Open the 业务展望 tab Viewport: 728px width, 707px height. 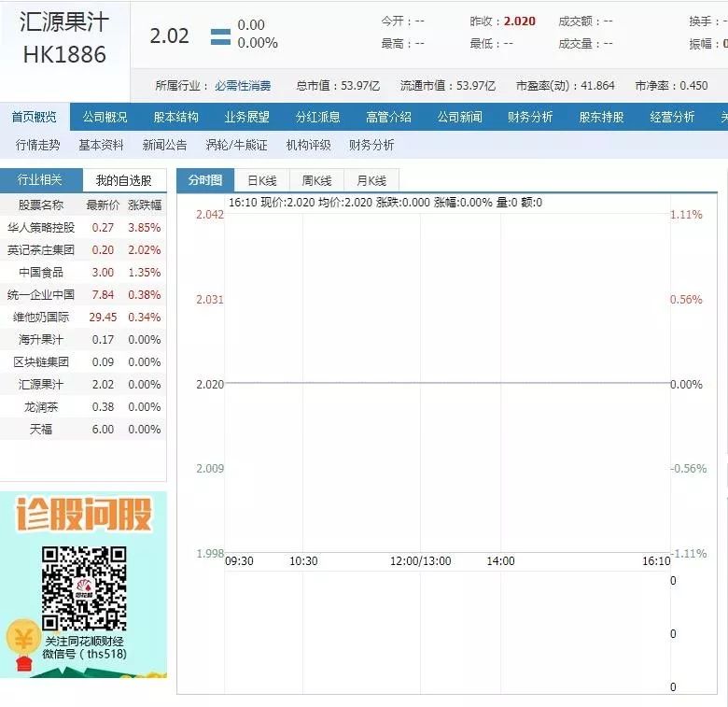(247, 117)
